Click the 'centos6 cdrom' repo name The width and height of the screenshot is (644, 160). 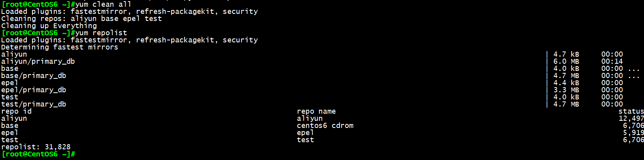[x=325, y=126]
